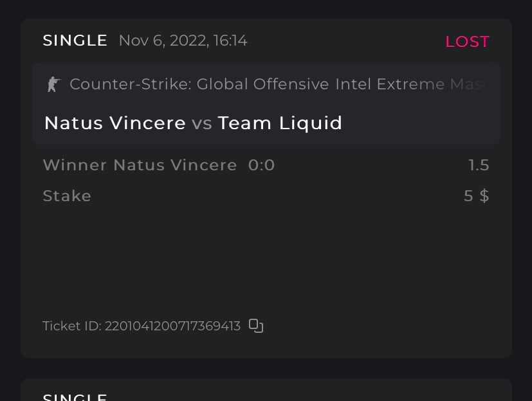
Task: Click the 5 $ stake amount
Action: [x=476, y=196]
